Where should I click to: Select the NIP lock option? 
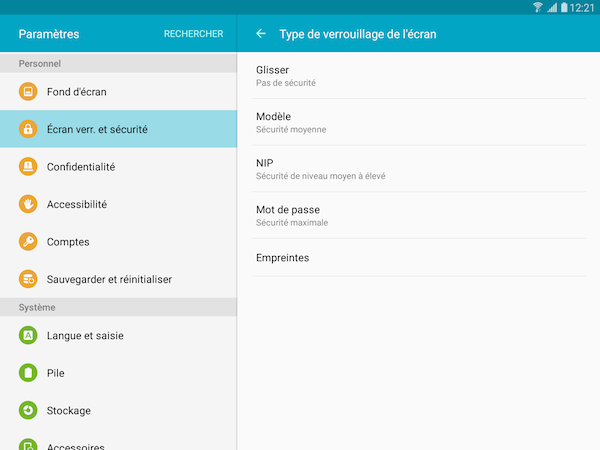pyautogui.click(x=419, y=169)
